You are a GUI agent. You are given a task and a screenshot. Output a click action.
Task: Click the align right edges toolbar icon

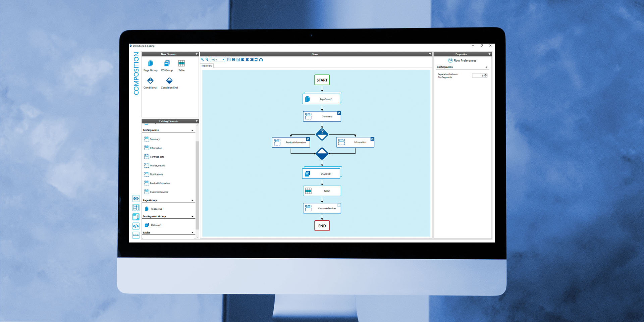[x=252, y=59]
